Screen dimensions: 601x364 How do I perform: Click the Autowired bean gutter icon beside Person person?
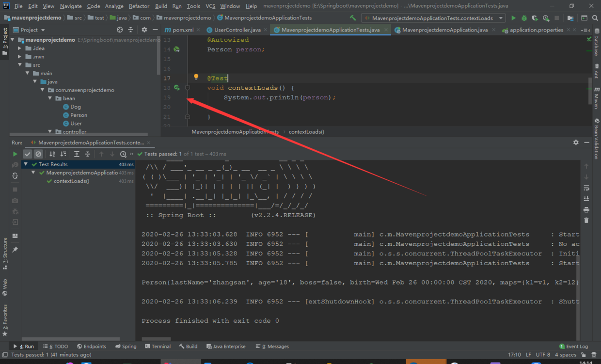[x=177, y=49]
